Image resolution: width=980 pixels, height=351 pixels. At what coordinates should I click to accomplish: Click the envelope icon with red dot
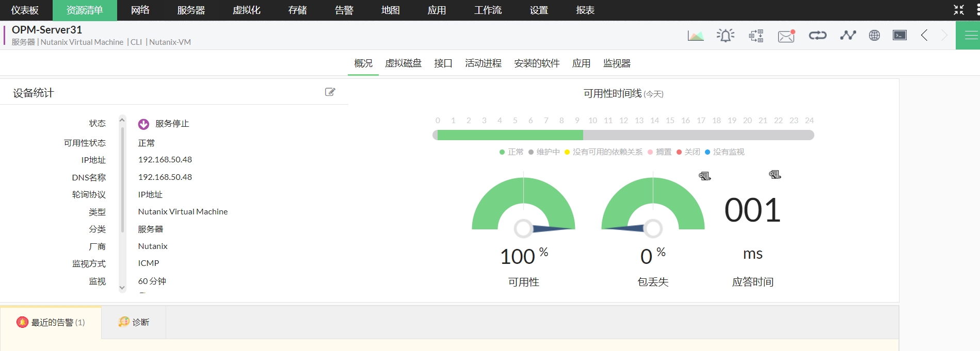[x=786, y=36]
